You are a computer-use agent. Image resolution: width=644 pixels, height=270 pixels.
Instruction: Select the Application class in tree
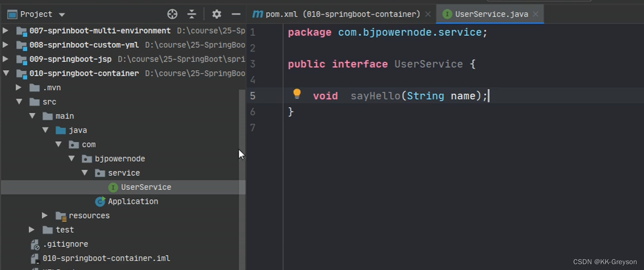pos(133,202)
